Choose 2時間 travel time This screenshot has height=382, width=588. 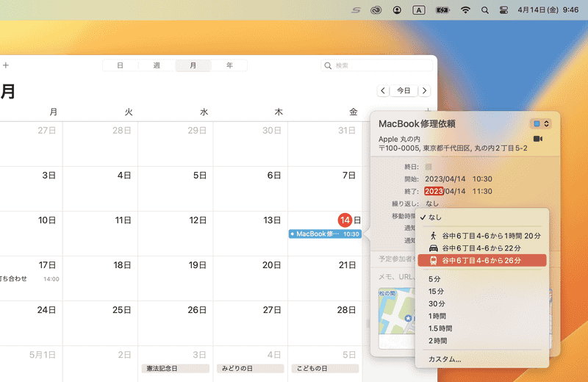482,341
